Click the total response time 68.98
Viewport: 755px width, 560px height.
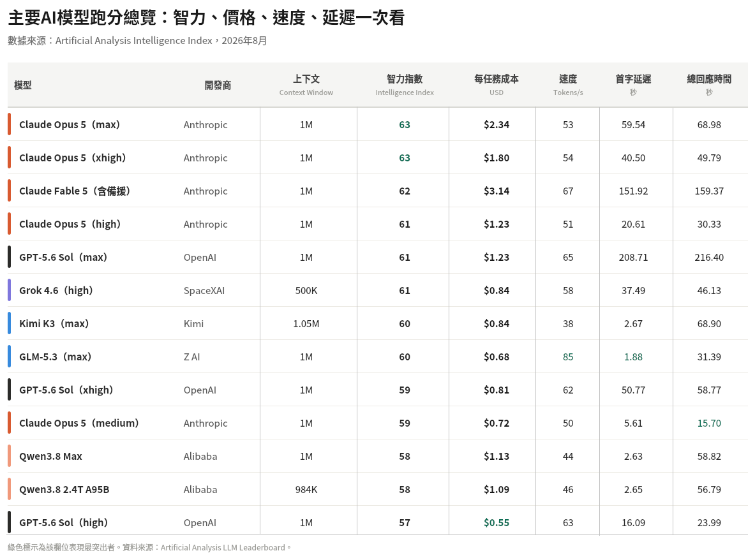709,124
